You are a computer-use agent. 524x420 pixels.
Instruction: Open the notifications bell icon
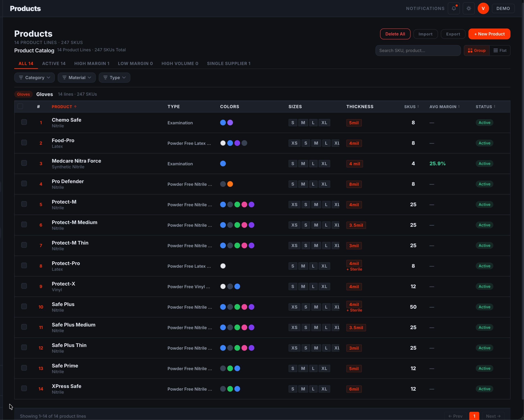pos(454,9)
